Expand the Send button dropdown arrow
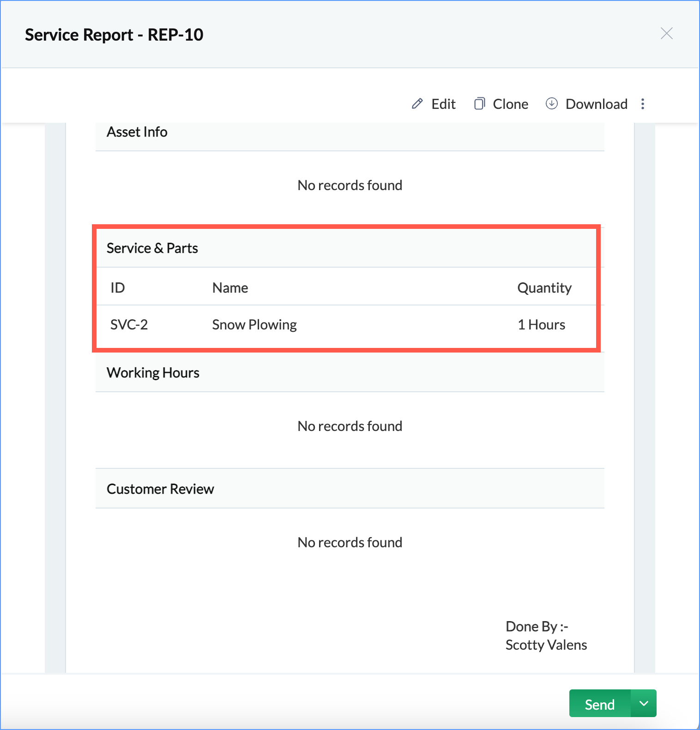 click(644, 703)
